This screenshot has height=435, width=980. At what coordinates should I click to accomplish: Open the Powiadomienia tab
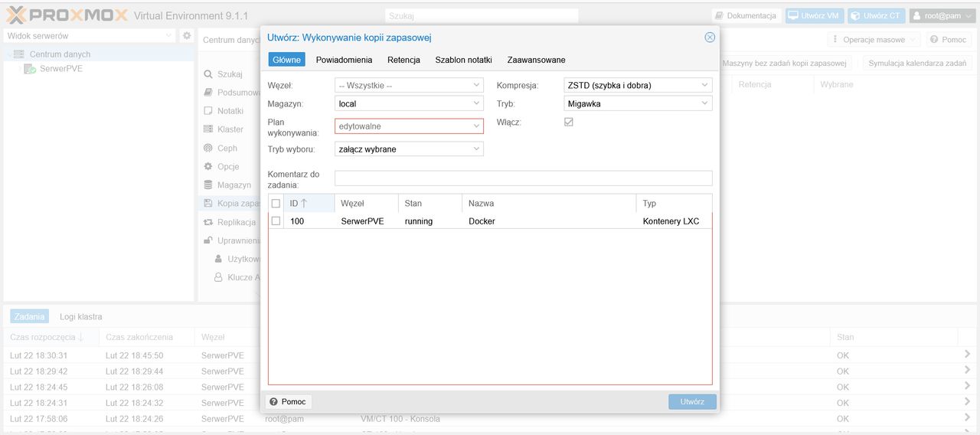(344, 60)
